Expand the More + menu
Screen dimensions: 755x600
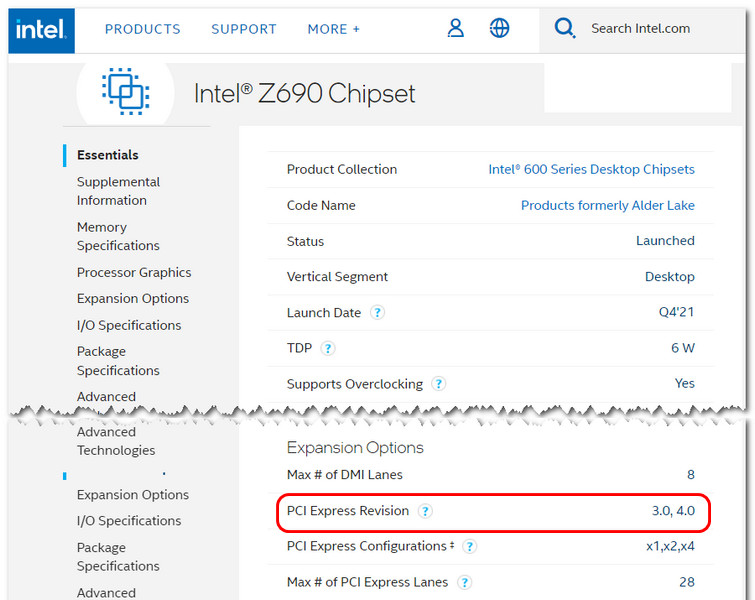[334, 29]
